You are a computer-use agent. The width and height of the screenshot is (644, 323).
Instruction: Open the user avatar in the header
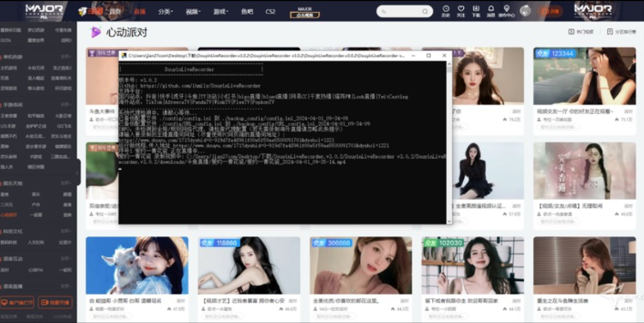pyautogui.click(x=526, y=10)
